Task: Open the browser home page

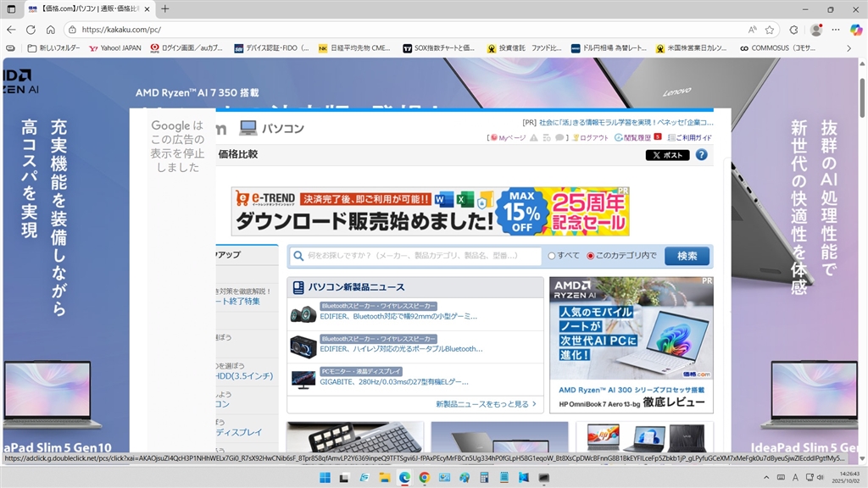Action: coord(50,30)
